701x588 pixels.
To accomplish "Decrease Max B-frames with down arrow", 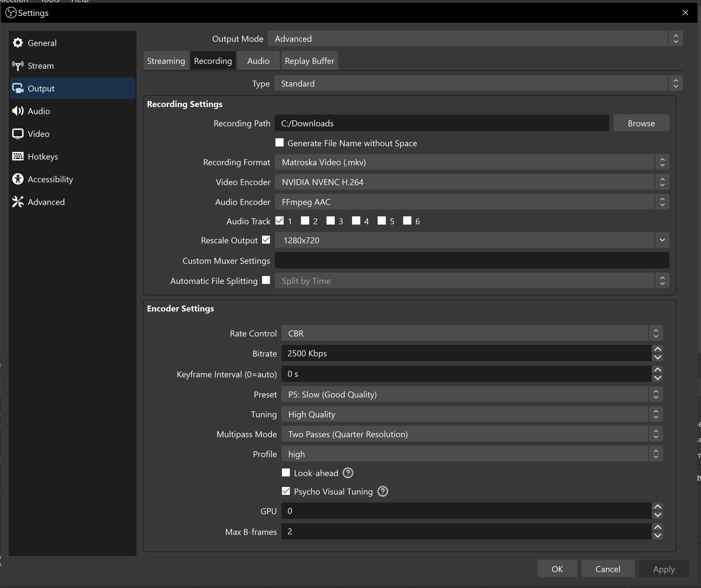I will pyautogui.click(x=658, y=535).
